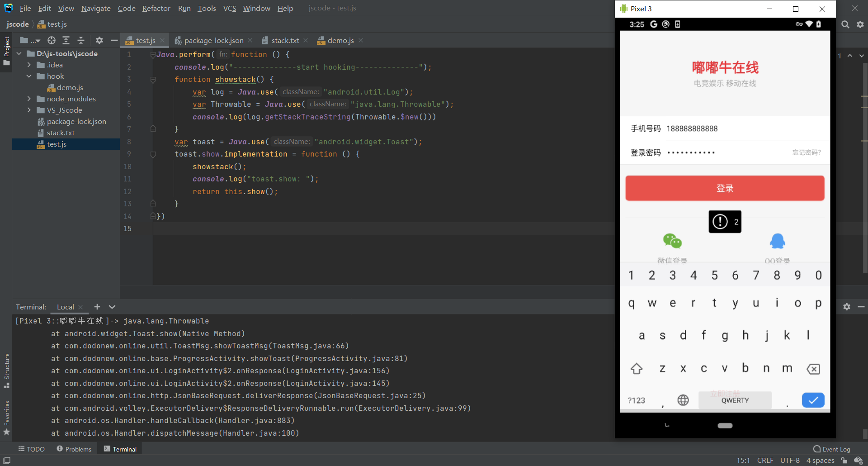Close the Local terminal tab
The height and width of the screenshot is (466, 868).
(x=80, y=307)
